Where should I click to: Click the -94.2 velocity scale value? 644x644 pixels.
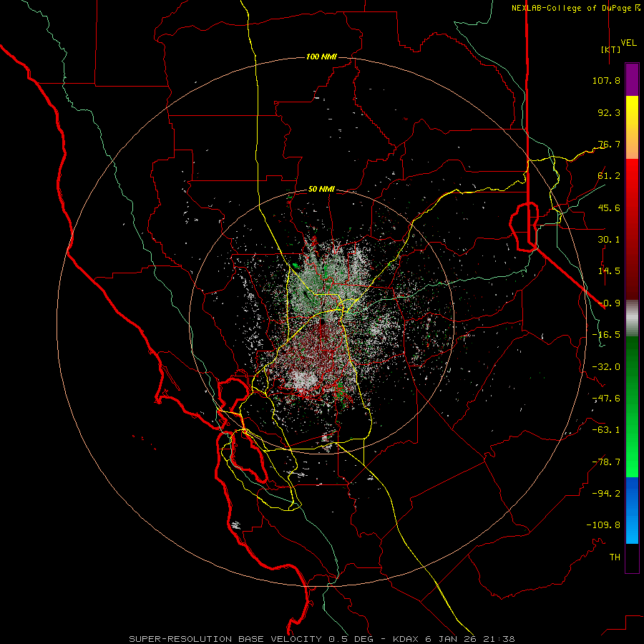[x=606, y=494]
